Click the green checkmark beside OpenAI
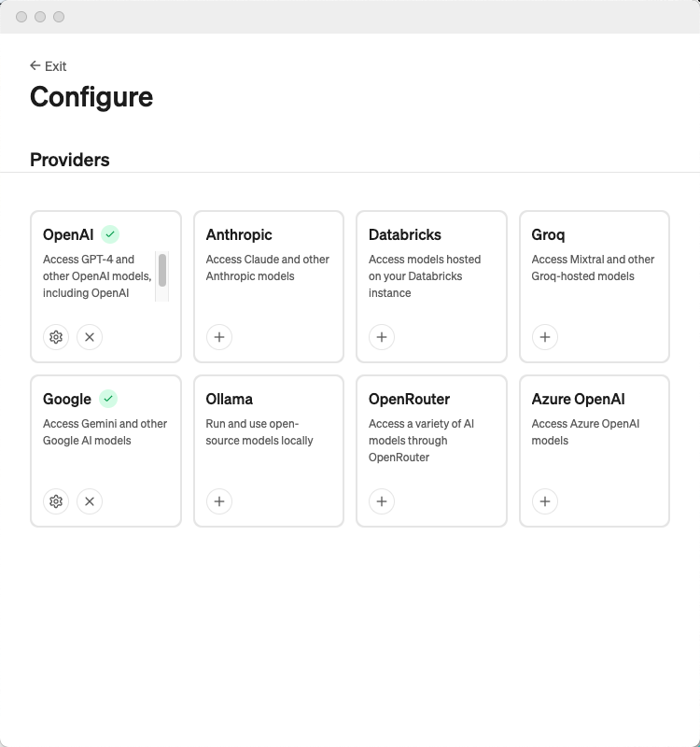700x747 pixels. pos(110,234)
